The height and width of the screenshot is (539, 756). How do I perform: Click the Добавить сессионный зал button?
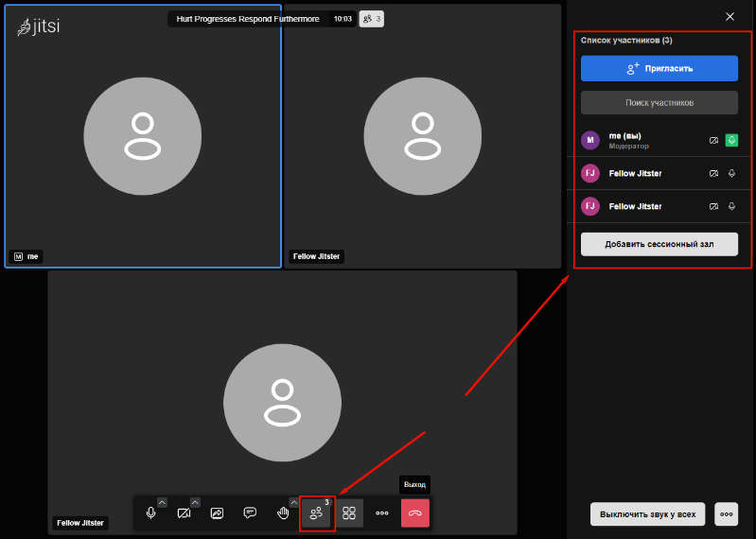[x=659, y=244]
